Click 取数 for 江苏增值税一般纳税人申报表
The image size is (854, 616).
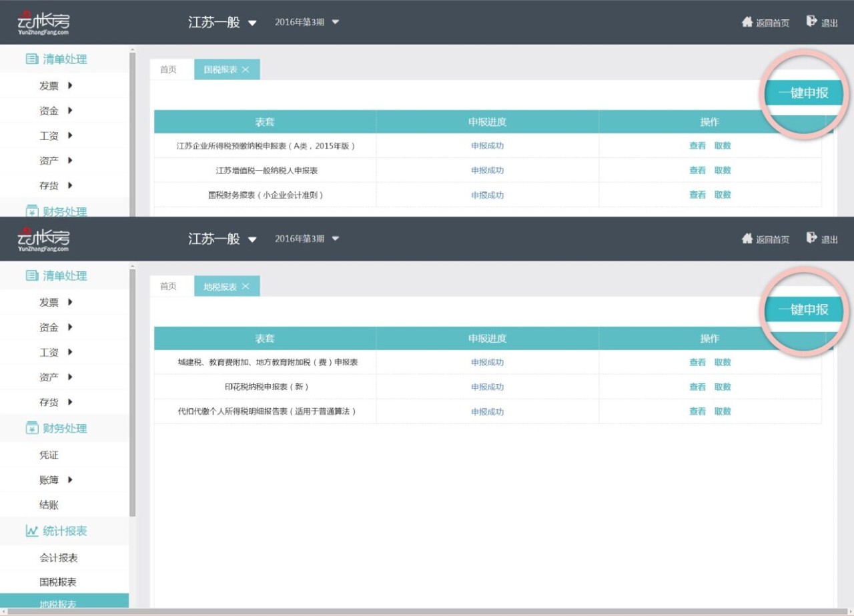click(x=723, y=171)
